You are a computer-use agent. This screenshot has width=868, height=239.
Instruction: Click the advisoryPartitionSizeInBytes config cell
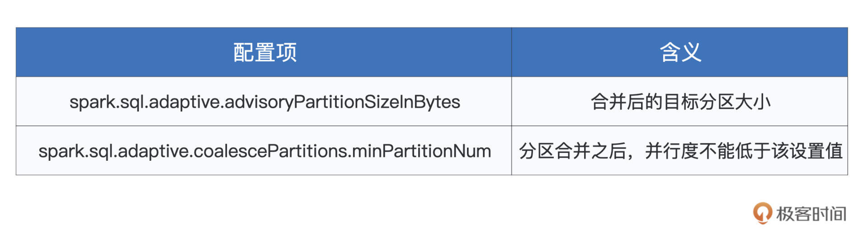coord(264,102)
